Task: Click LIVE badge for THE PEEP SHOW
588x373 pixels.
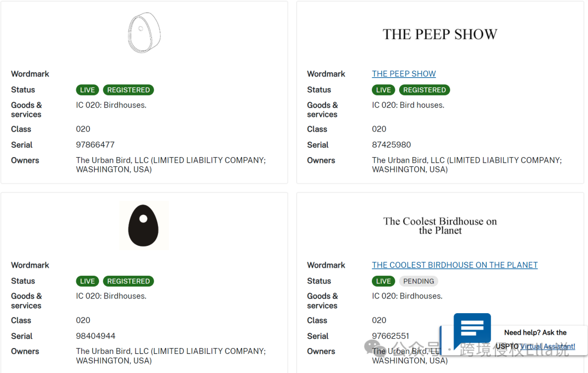Action: [x=383, y=90]
